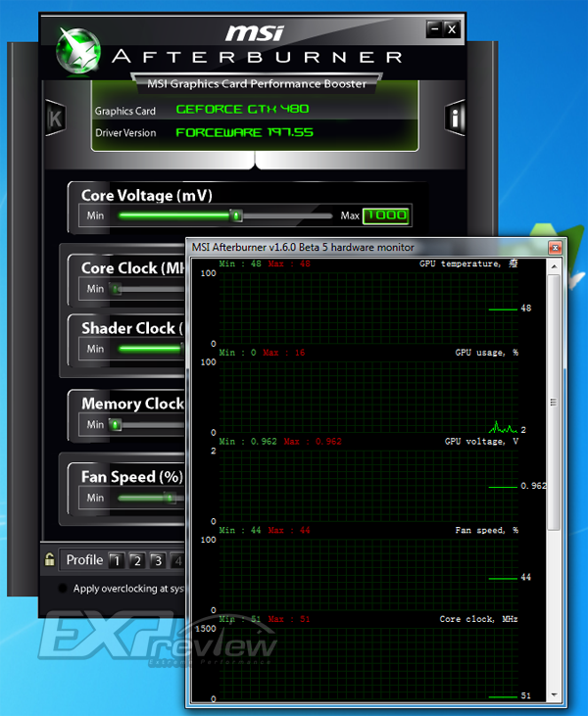Click the Core Voltage value field showing 1000

(x=386, y=215)
